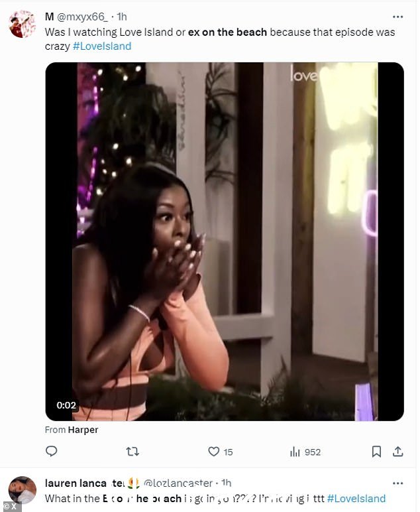Click the Harper video source link

83,430
